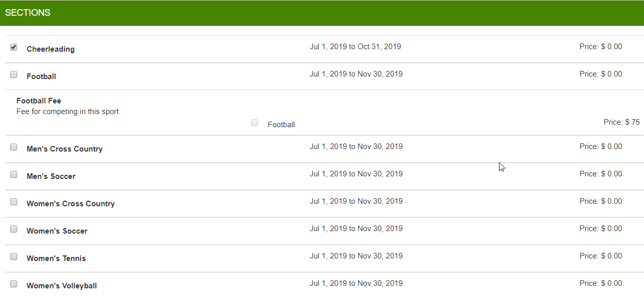
Task: Toggle the Women's Cross Country checkbox
Action: (x=14, y=202)
